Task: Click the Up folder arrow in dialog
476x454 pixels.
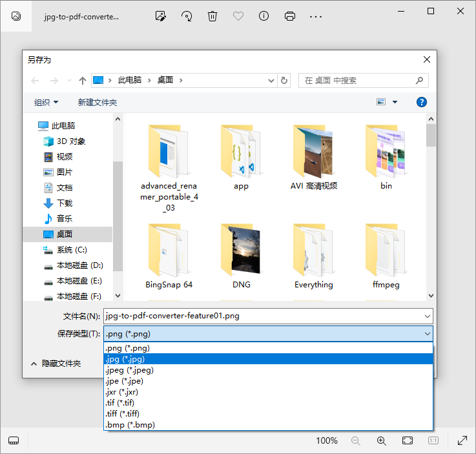Action: pyautogui.click(x=82, y=81)
